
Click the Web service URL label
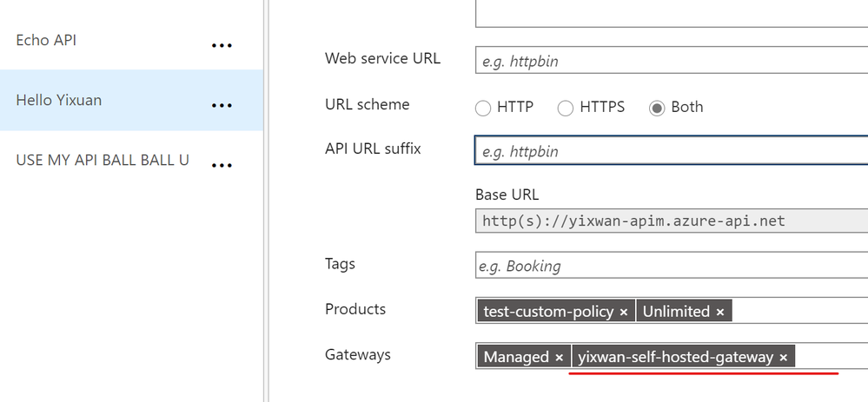[x=382, y=59]
